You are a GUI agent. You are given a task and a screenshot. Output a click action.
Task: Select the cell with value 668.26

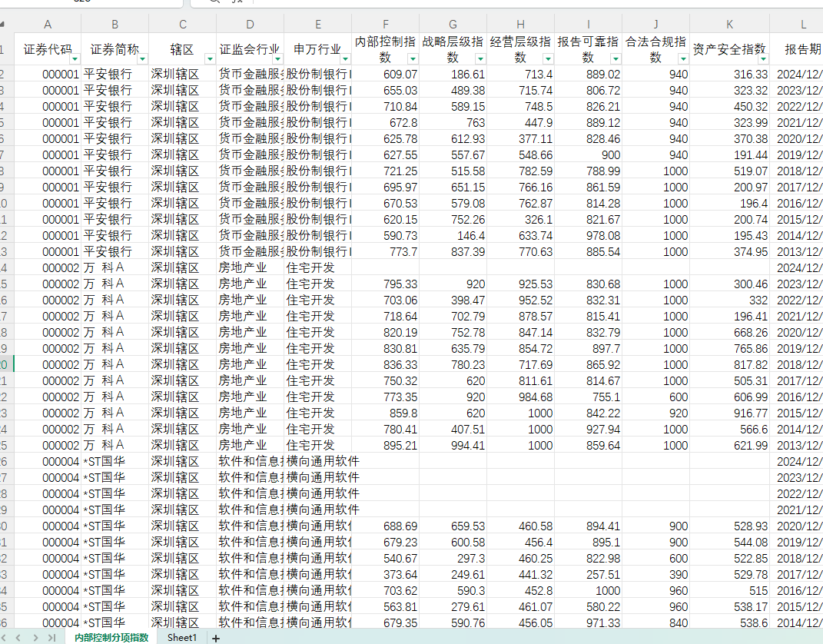[729, 332]
